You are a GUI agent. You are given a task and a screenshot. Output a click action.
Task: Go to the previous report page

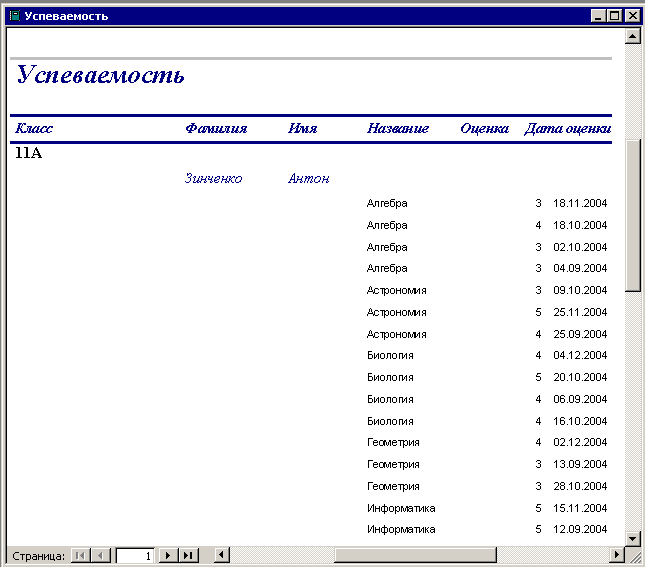pyautogui.click(x=101, y=555)
